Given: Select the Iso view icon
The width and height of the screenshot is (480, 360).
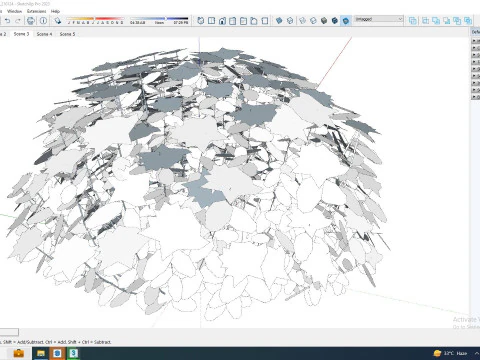Looking at the screenshot, I should (x=200, y=21).
